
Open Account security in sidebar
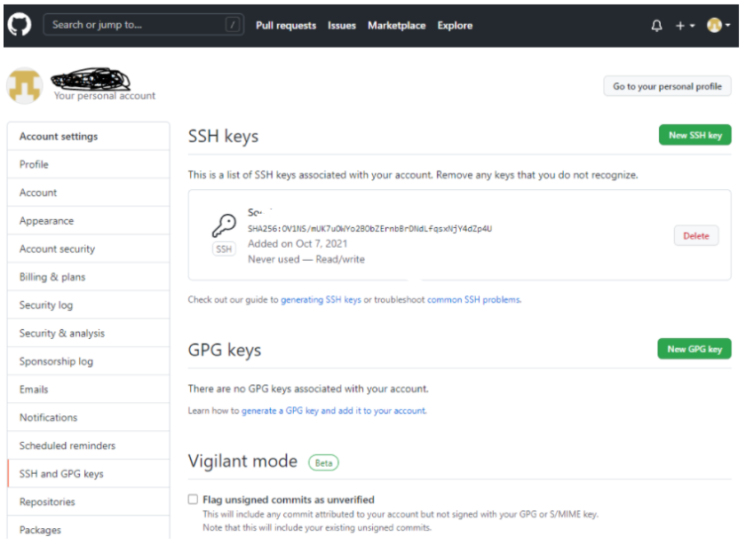tap(89, 249)
